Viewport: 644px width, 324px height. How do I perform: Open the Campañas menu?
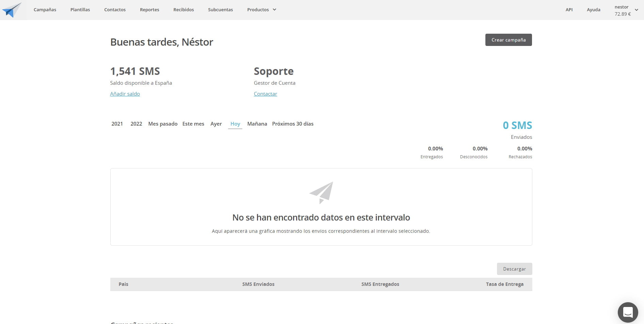click(45, 10)
